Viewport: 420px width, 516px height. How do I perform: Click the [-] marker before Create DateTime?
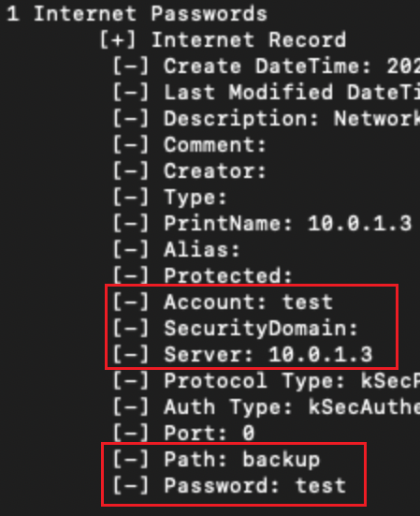tap(131, 66)
